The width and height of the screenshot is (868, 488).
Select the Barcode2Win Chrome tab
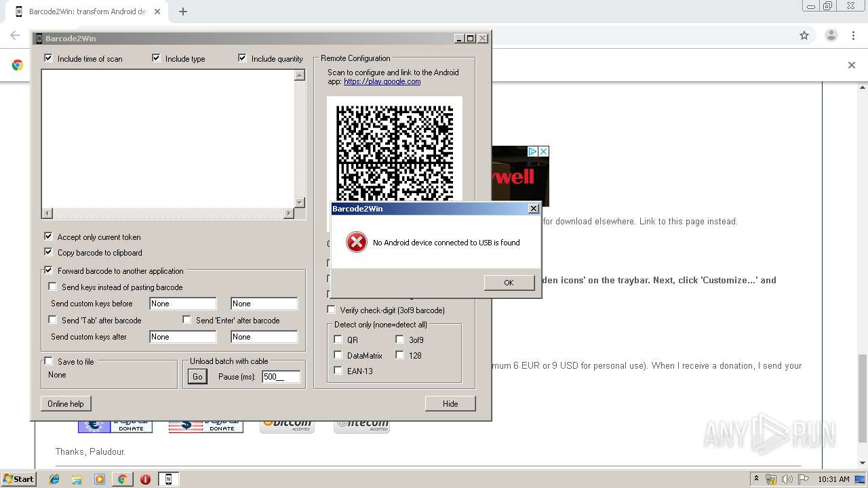[88, 12]
